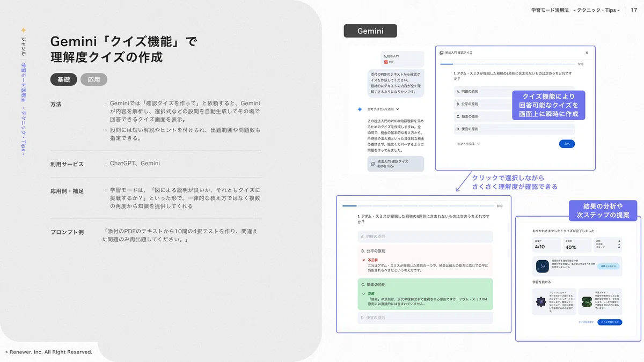This screenshot has height=362, width=644.
Task: Click the ChatGPT、Gemini text
Action: coord(135,163)
